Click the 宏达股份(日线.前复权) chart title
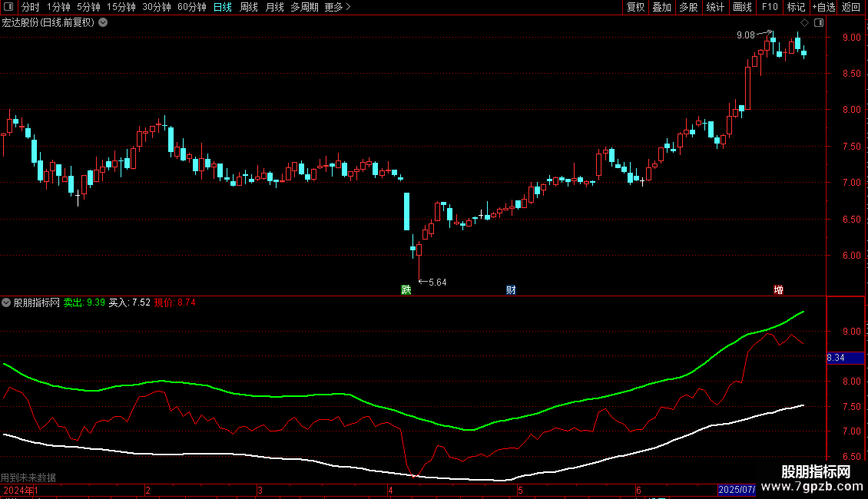This screenshot has width=868, height=499. (48, 23)
